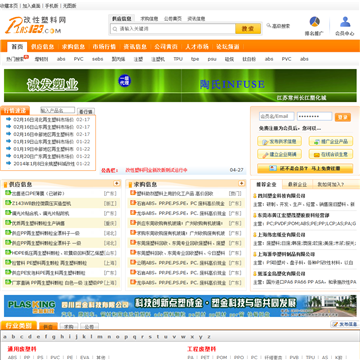Image resolution: width=360 pixels, height=360 pixels.
Task: Open 市场行情 in the orange navigation bar
Action: [104, 47]
